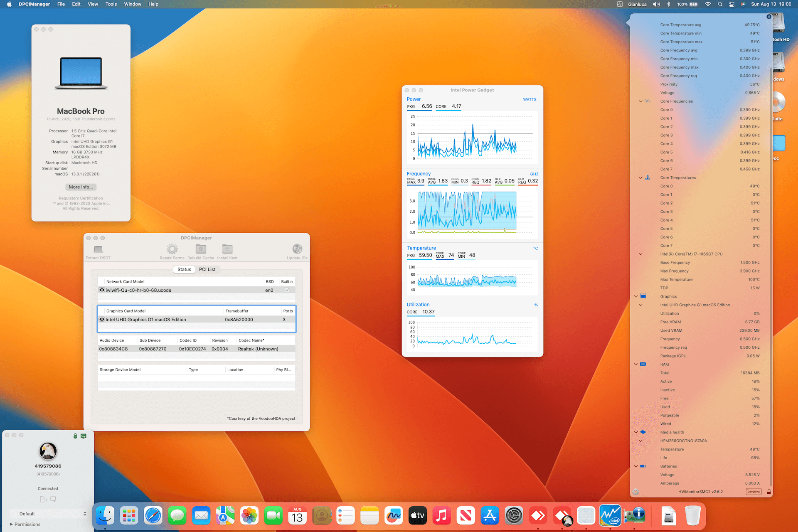798x532 pixels.
Task: Click the Repair Perms gear icon
Action: [x=172, y=249]
